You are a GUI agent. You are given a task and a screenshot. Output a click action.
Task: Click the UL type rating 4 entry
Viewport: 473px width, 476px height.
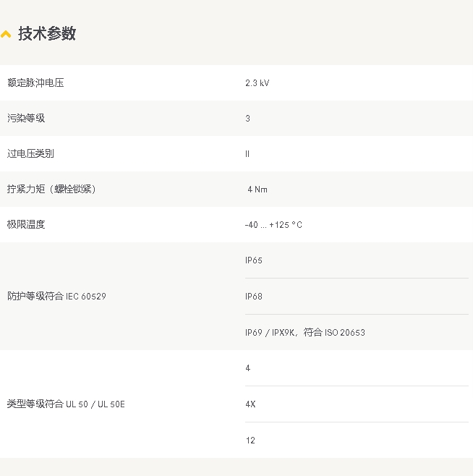(248, 368)
